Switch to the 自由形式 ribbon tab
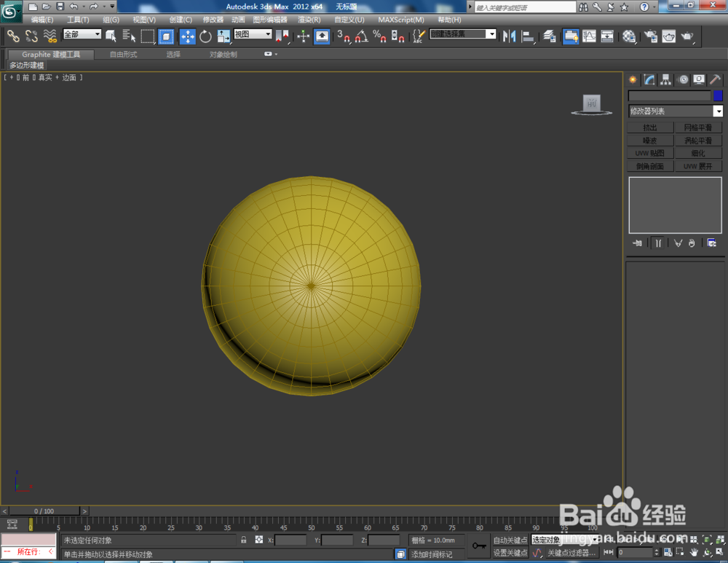Screen dimensions: 728x563 click(x=123, y=55)
